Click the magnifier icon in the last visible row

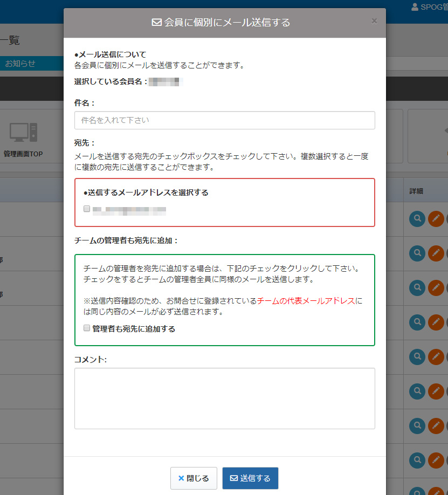(x=417, y=460)
